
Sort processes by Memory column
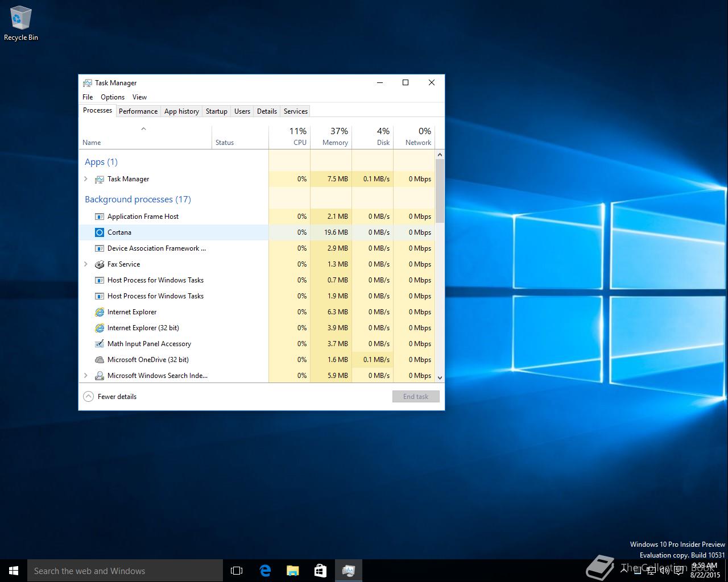pos(331,137)
